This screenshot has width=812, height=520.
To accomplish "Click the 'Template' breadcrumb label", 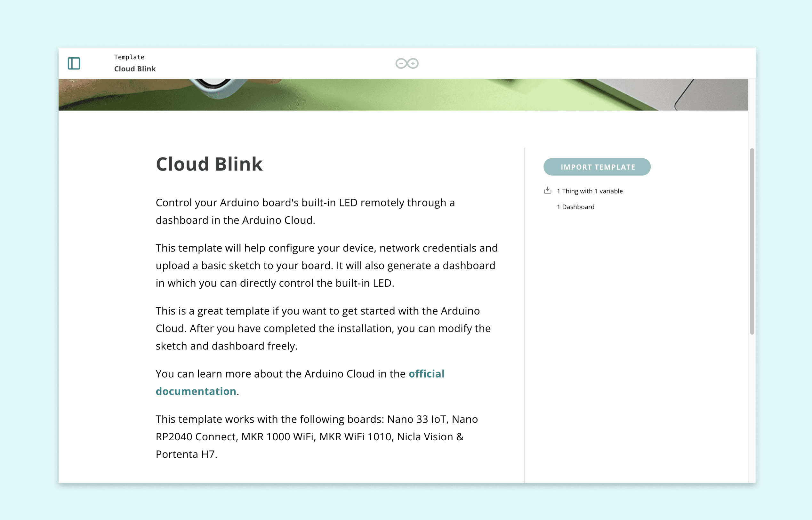I will point(129,57).
